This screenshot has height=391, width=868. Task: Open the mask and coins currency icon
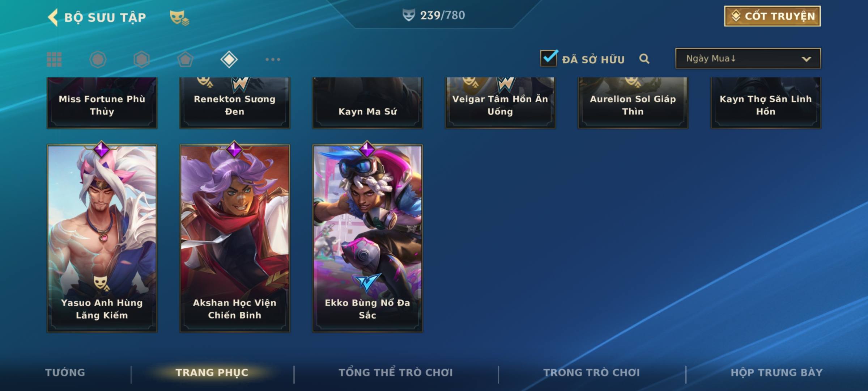click(179, 18)
